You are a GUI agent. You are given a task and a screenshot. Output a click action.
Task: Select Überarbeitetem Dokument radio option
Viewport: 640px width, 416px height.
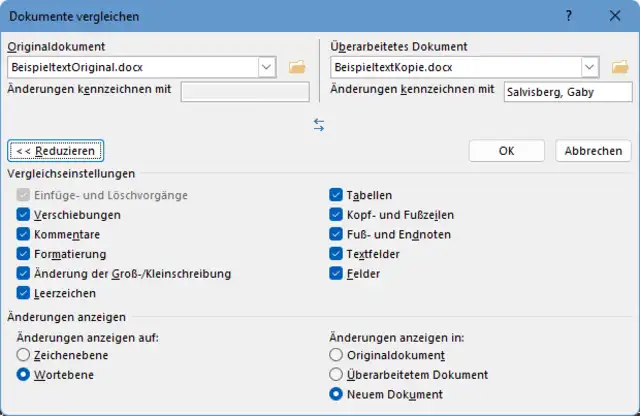(336, 375)
